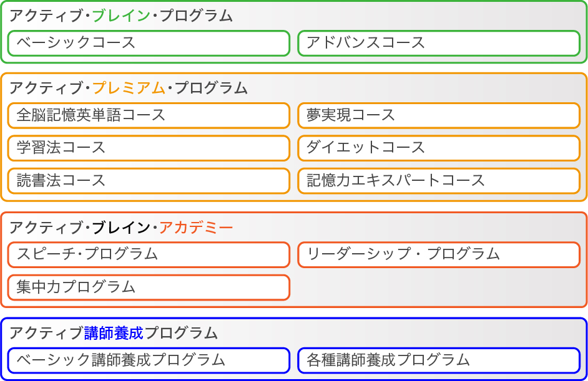Screen dimensions: 588x381
Task: Click the blue 講師養成 heading word
Action: [x=114, y=334]
